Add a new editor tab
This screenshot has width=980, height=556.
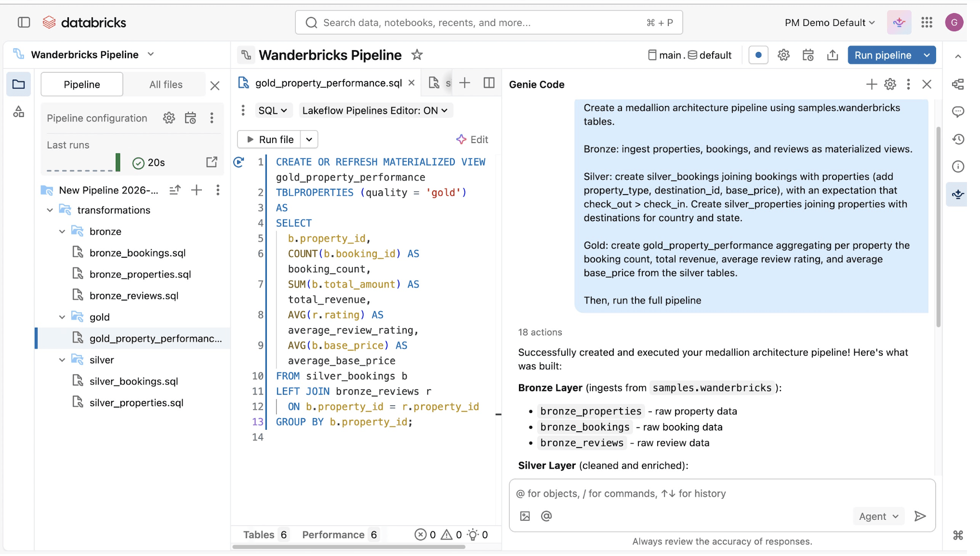[464, 83]
